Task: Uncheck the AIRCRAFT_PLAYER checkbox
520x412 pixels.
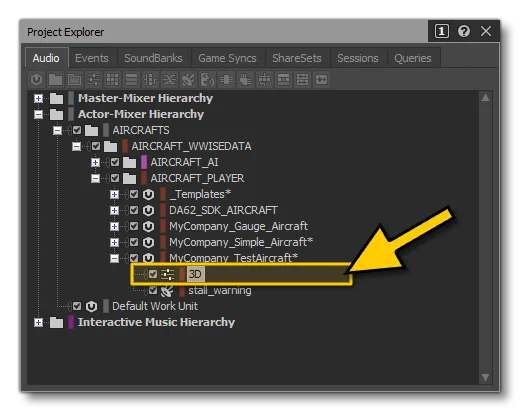Action: 115,178
